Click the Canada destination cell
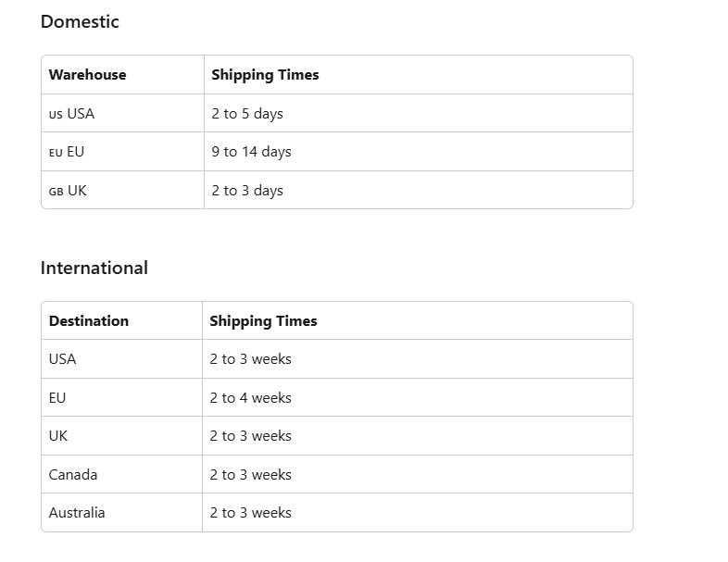 (73, 475)
